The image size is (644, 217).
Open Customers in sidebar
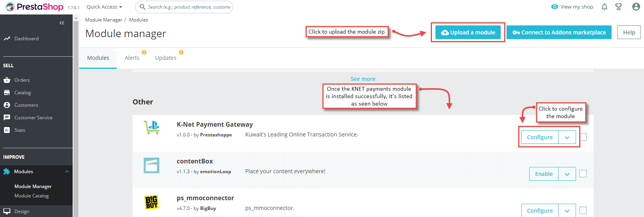click(x=26, y=105)
